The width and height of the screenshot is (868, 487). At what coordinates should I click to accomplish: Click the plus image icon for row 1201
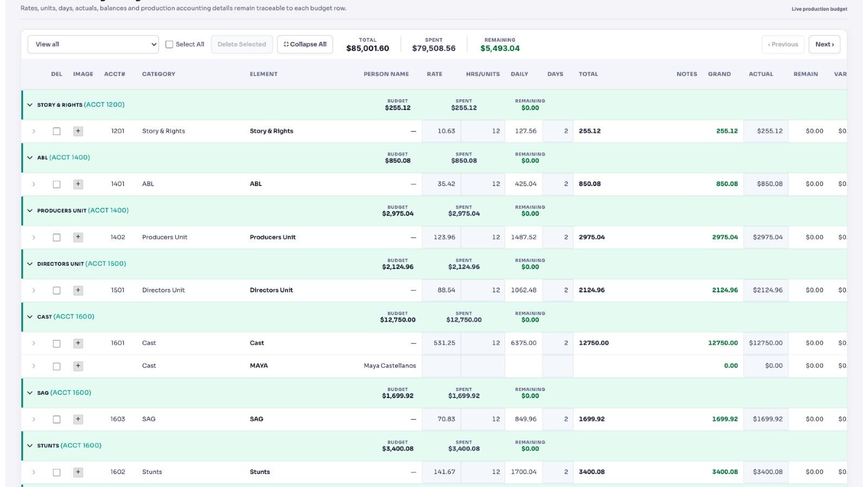click(x=78, y=131)
